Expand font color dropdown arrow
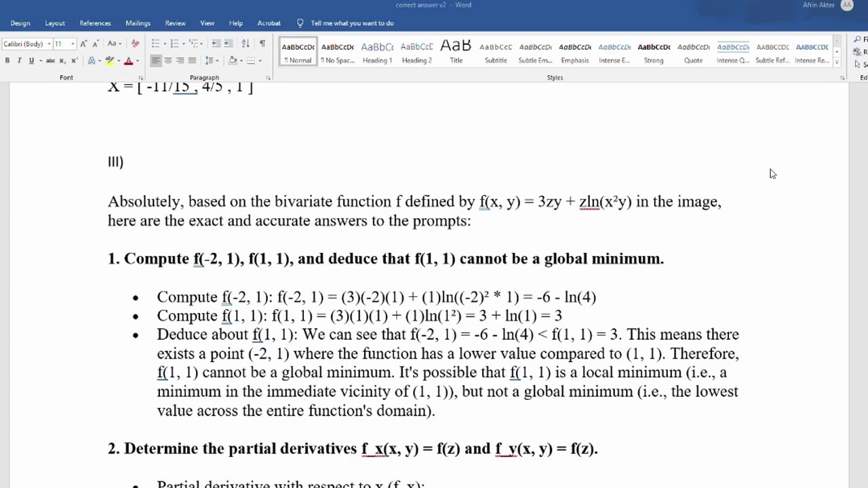Screen dimensions: 868x488 point(137,61)
